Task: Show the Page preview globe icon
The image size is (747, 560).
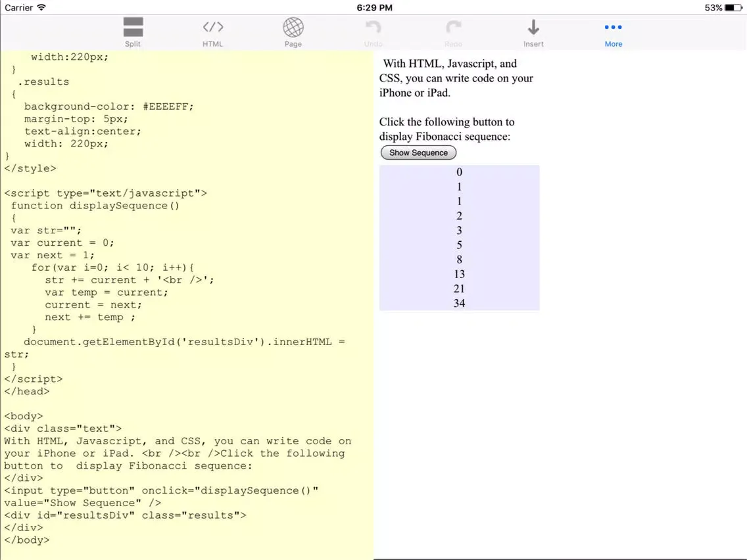Action: (x=293, y=32)
